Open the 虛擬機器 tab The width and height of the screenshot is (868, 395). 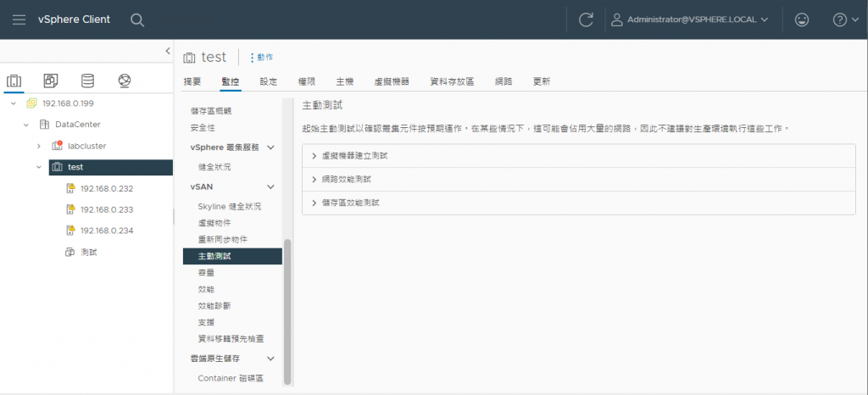click(392, 82)
